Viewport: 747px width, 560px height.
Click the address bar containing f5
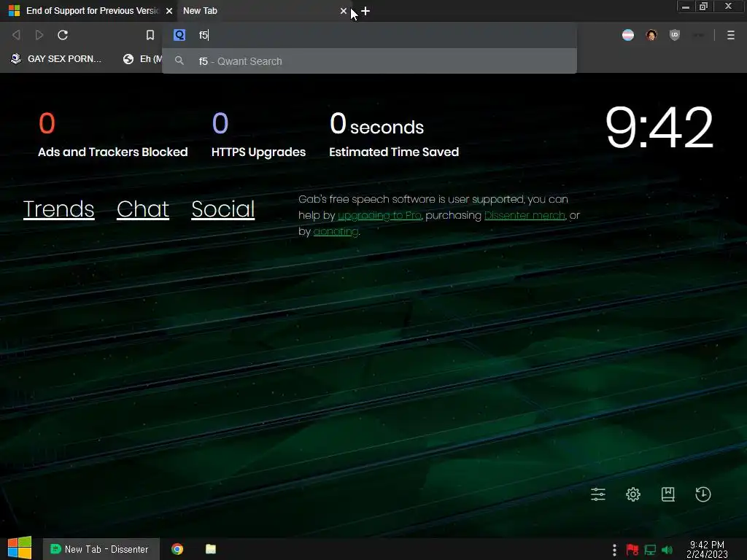tap(369, 35)
